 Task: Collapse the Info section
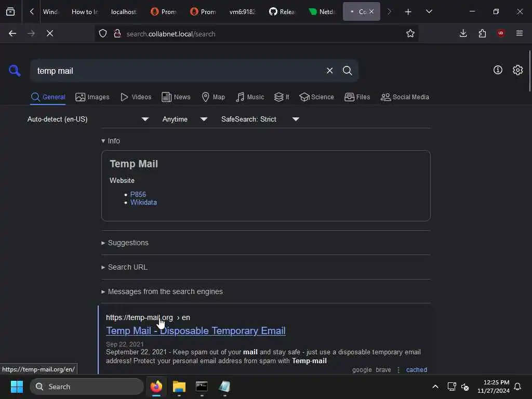(x=111, y=141)
